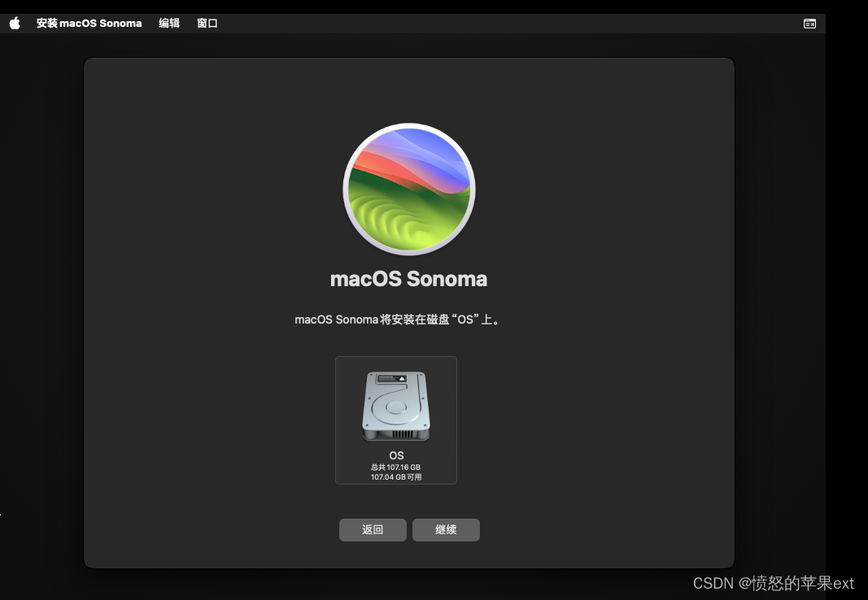Click the 总共 107.16 GB text
The image size is (868, 600).
(x=396, y=467)
